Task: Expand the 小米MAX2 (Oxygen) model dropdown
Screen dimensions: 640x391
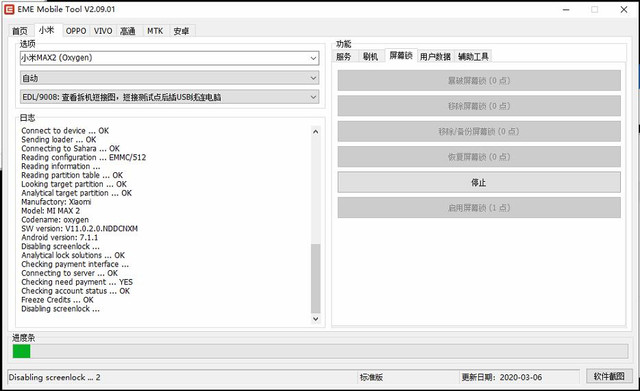Action: pos(313,58)
